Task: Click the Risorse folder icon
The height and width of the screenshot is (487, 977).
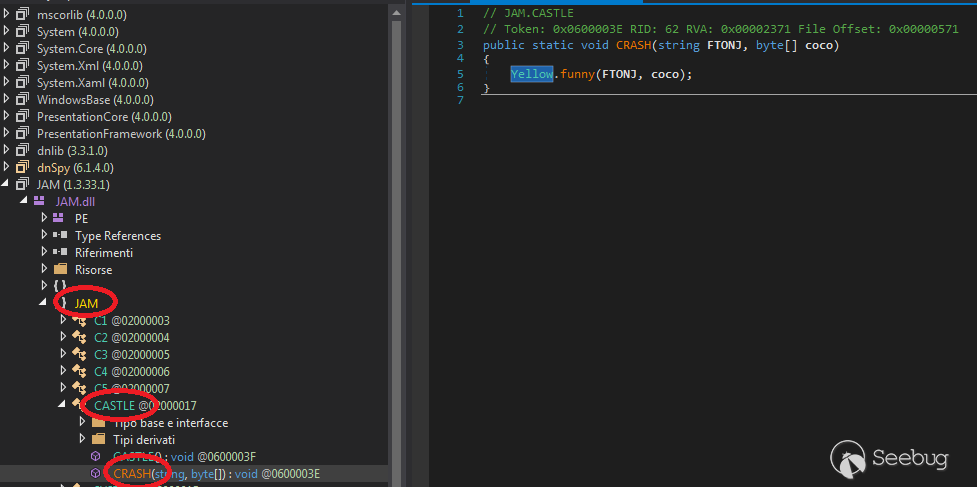Action: [60, 270]
